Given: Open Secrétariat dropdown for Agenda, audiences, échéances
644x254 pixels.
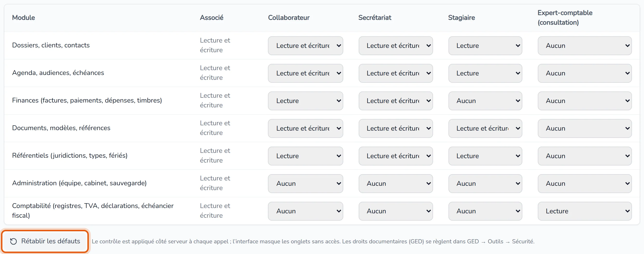Looking at the screenshot, I should [x=395, y=73].
